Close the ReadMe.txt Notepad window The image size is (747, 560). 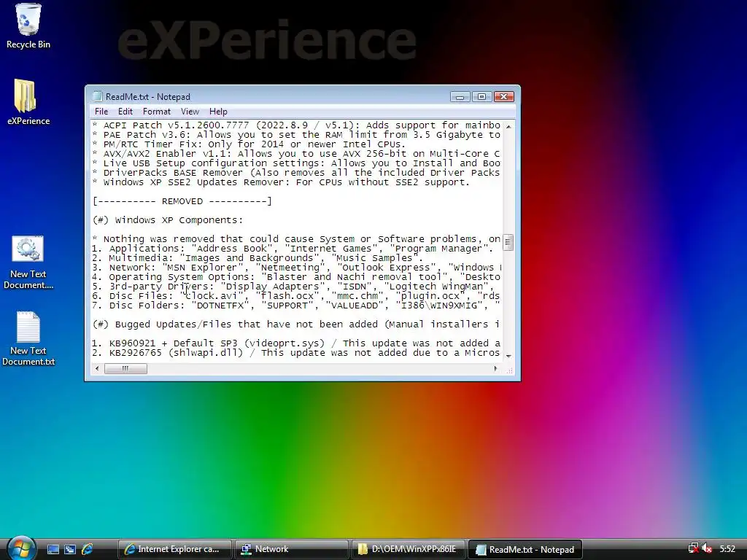[x=503, y=97]
